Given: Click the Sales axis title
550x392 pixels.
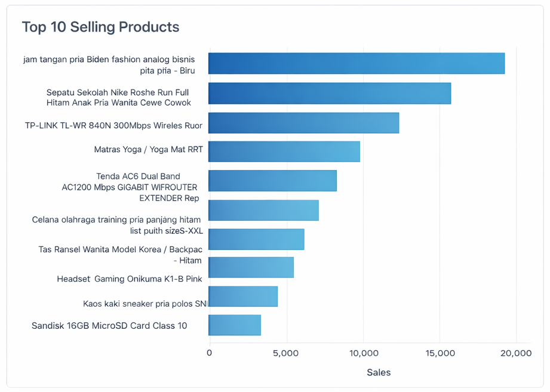Looking at the screenshot, I should 379,372.
